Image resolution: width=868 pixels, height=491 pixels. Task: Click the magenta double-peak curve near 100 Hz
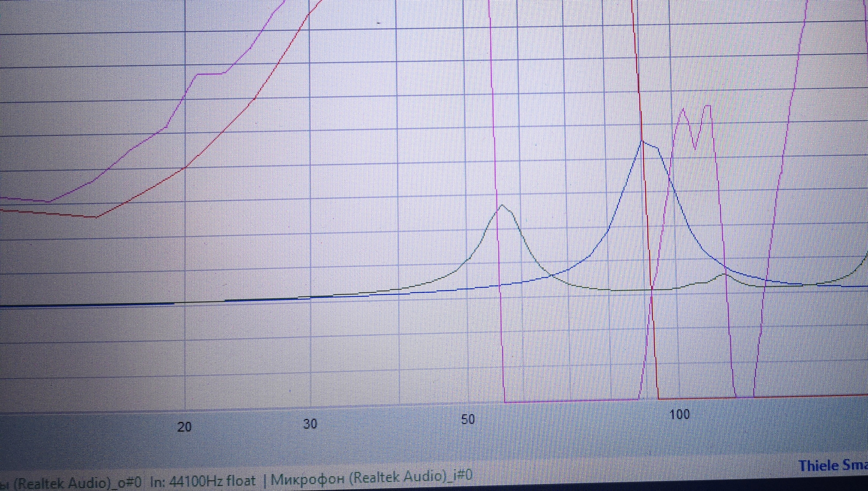696,127
